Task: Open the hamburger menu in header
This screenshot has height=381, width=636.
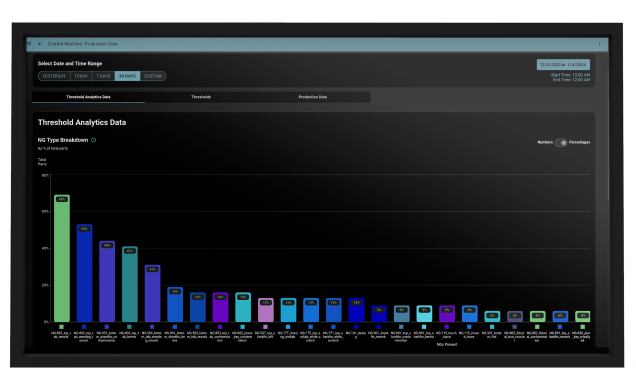Action: coord(29,44)
